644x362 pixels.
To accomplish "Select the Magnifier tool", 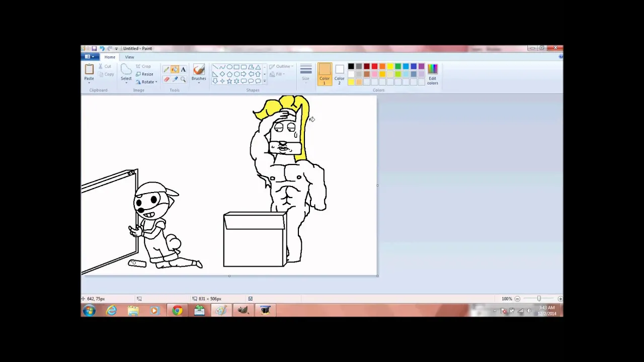I will pyautogui.click(x=183, y=79).
